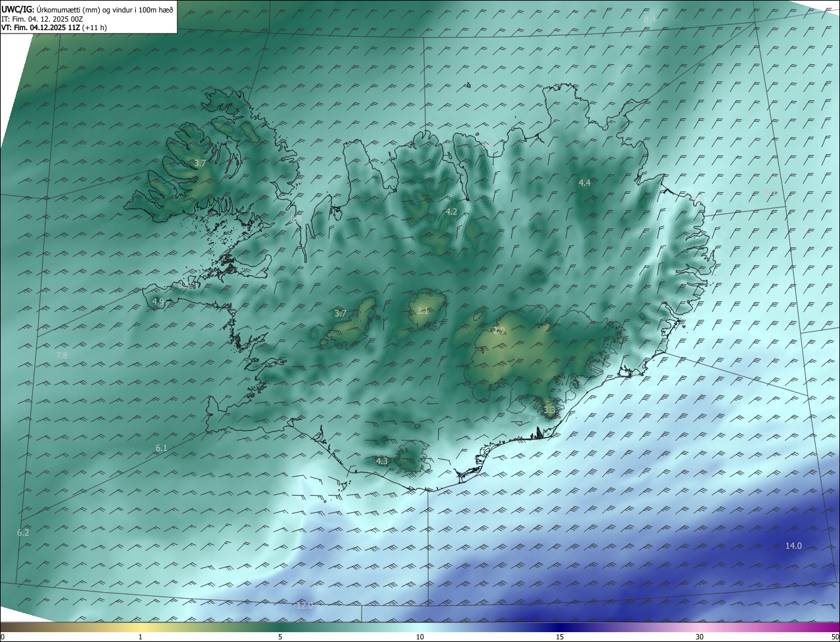Screen dimensions: 840x642
Task: Click the 1 tick on the color scale
Action: [x=140, y=637]
